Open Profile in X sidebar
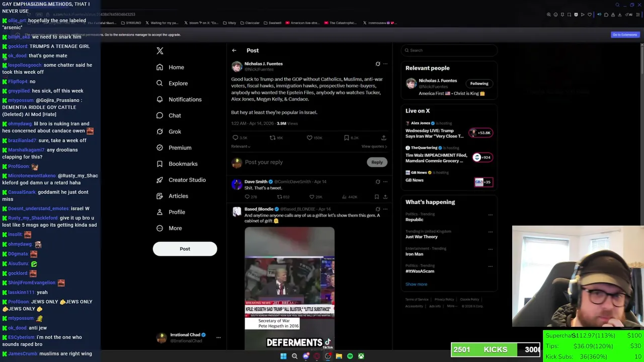The height and width of the screenshot is (362, 644). tap(171, 212)
